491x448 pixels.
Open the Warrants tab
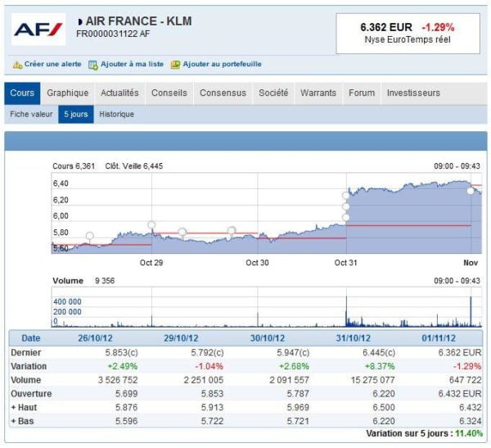point(318,93)
